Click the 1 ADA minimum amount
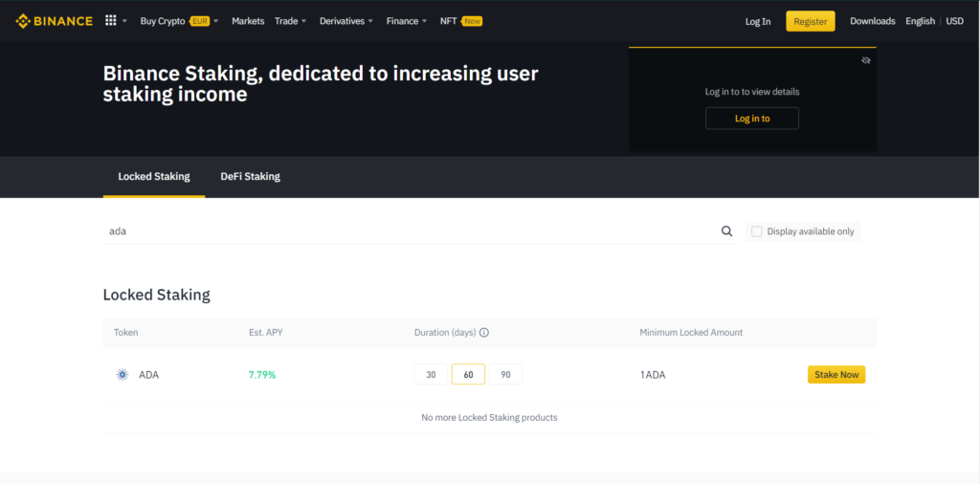Viewport: 980px width, 484px height. click(x=653, y=375)
